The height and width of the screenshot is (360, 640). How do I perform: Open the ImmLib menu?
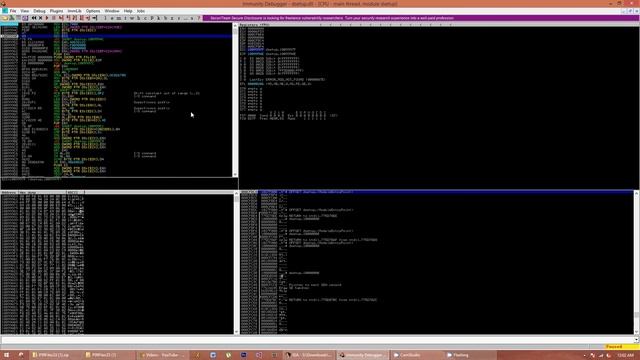coord(74,11)
